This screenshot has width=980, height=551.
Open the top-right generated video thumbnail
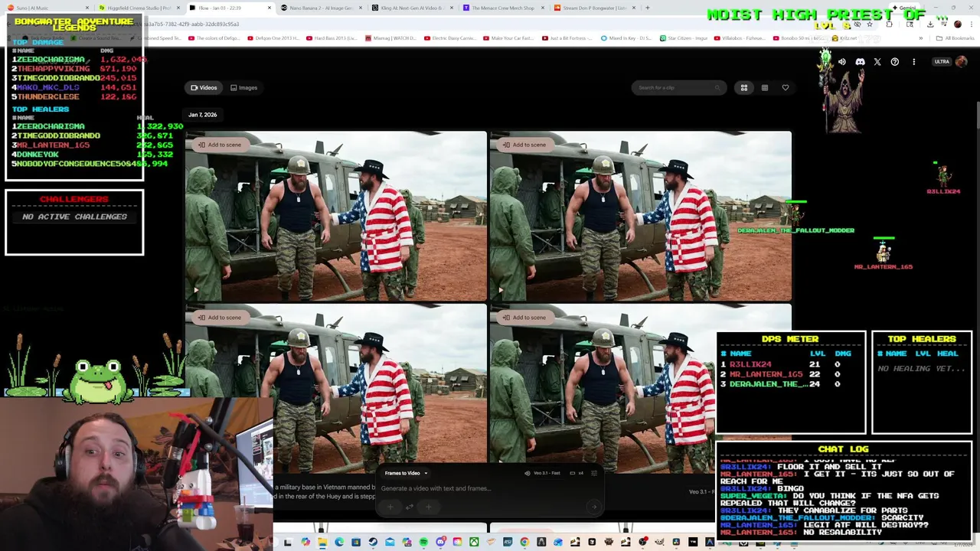point(640,216)
